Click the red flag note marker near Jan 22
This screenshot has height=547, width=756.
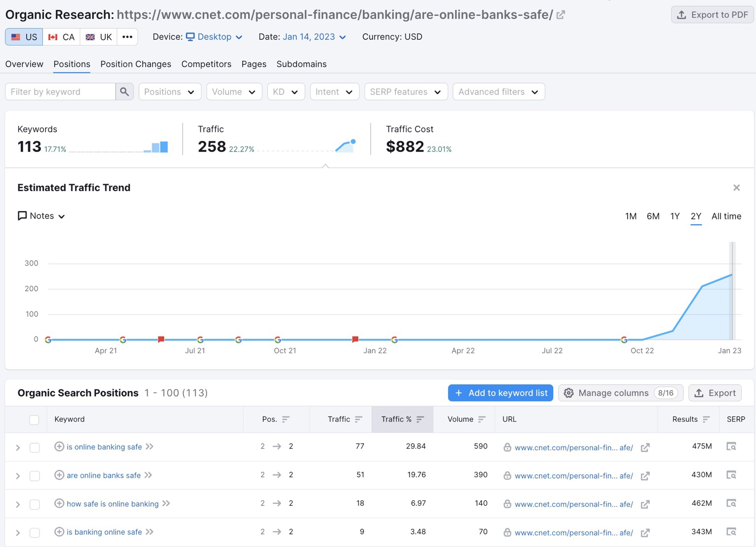[355, 339]
